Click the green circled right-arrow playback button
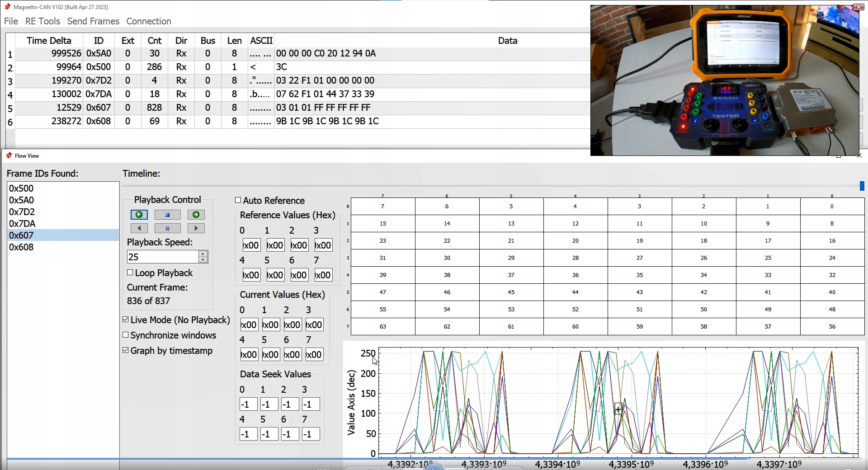This screenshot has height=470, width=868. click(196, 215)
